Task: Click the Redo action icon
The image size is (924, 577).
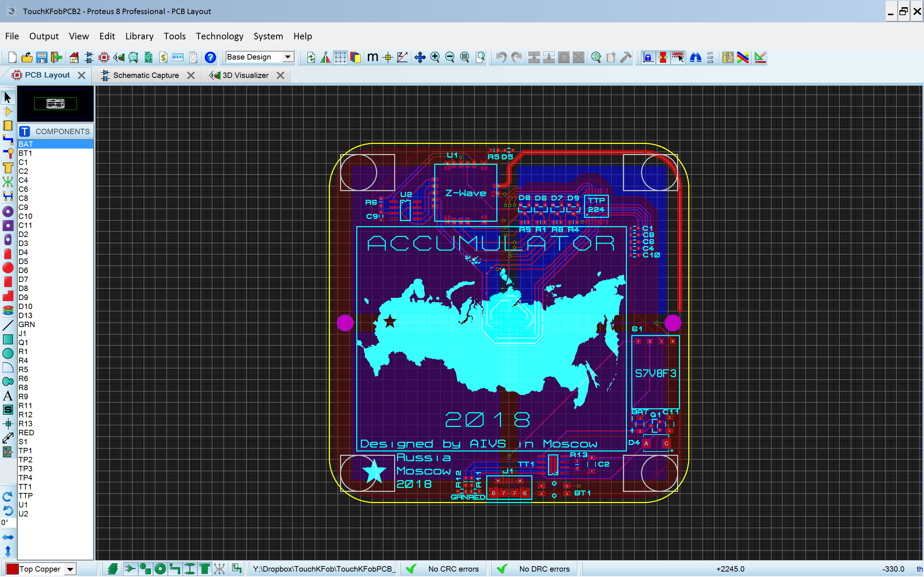Action: (x=515, y=57)
